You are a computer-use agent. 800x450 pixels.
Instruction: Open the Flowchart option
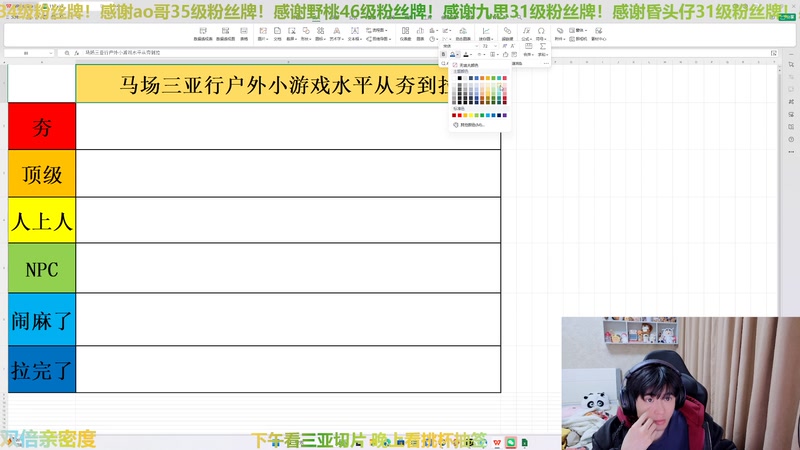point(377,30)
